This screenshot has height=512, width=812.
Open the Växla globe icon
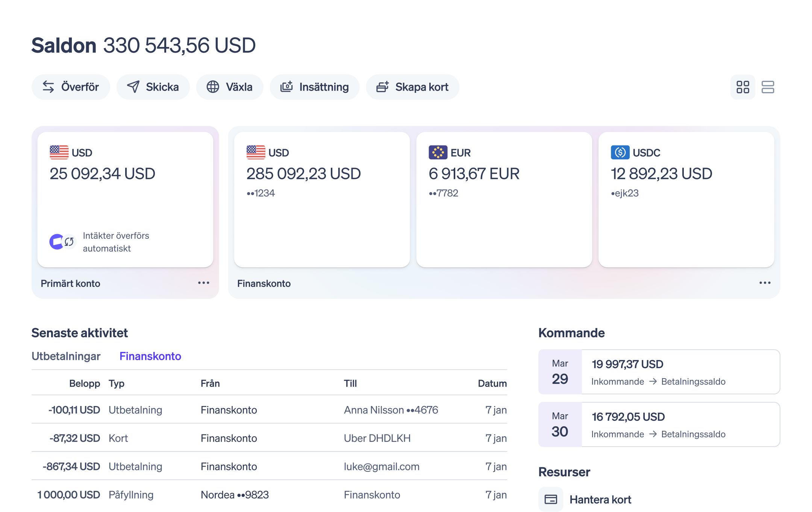(x=213, y=87)
